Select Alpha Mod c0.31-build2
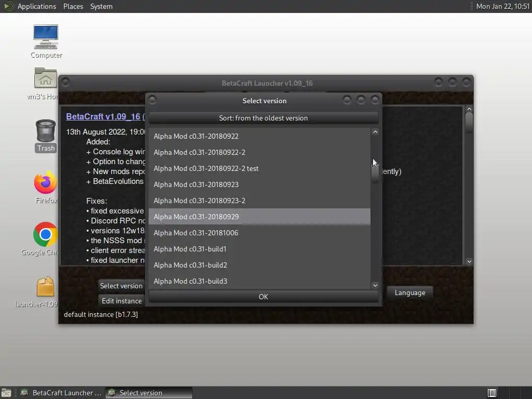 pos(260,265)
